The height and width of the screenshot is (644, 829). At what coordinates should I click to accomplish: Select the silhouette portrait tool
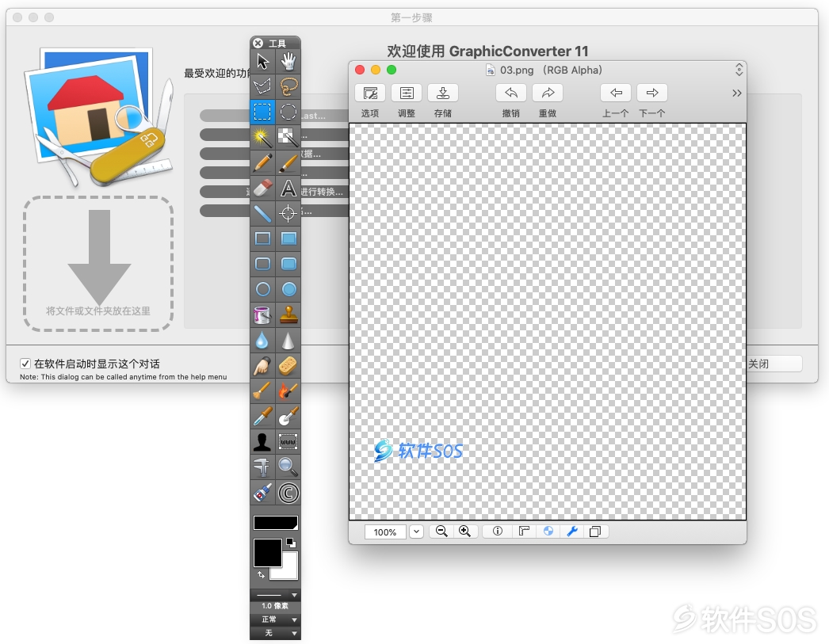pyautogui.click(x=263, y=442)
